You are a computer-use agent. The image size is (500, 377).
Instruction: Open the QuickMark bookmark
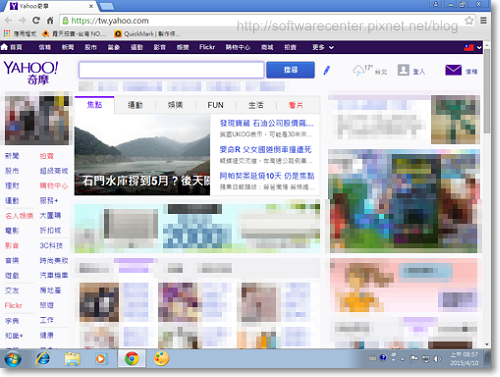147,34
